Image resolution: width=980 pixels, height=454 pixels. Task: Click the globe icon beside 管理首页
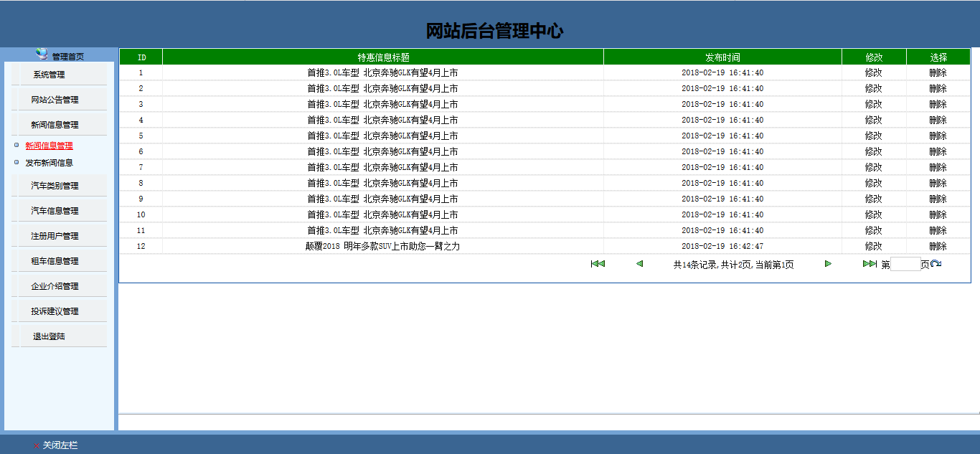(42, 55)
